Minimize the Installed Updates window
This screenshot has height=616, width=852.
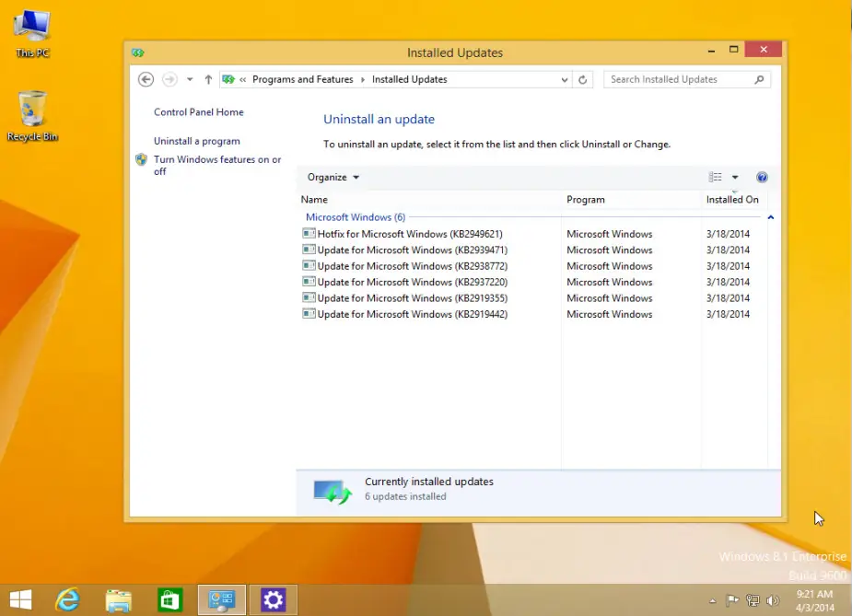point(711,51)
